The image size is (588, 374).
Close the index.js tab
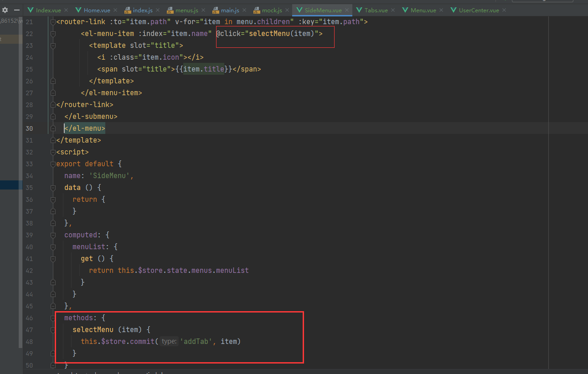(x=157, y=10)
